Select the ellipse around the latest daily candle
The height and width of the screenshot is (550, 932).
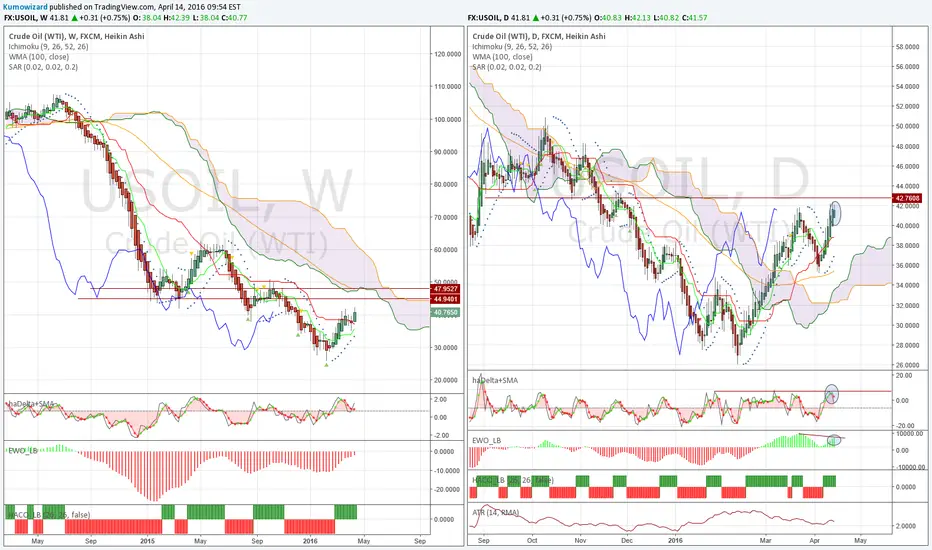tap(835, 213)
